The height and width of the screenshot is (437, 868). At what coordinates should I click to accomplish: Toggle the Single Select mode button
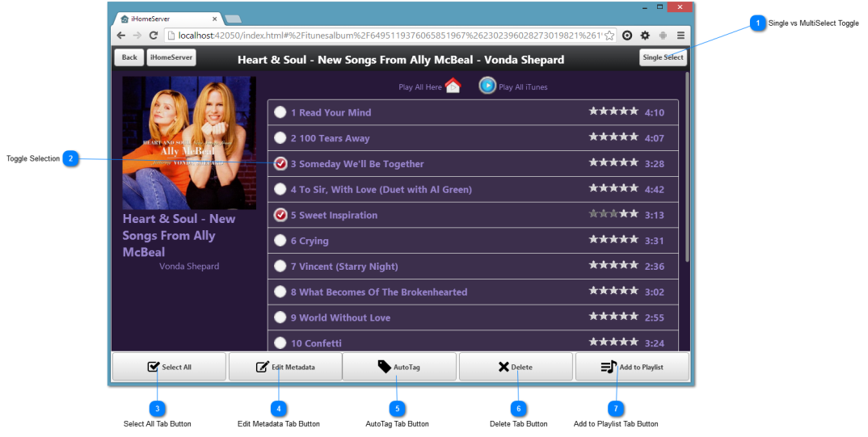[x=663, y=57]
